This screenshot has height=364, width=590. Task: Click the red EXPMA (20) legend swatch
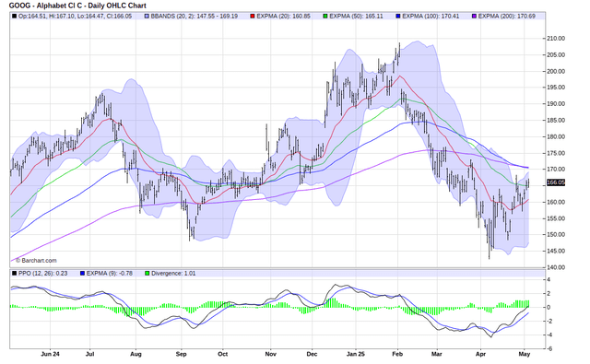(x=253, y=17)
